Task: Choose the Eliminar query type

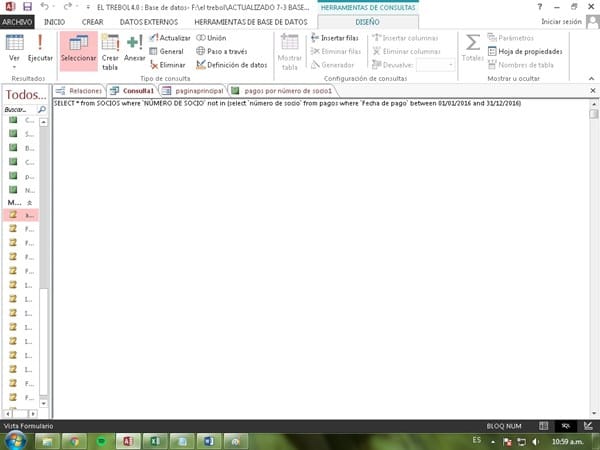Action: pos(168,65)
